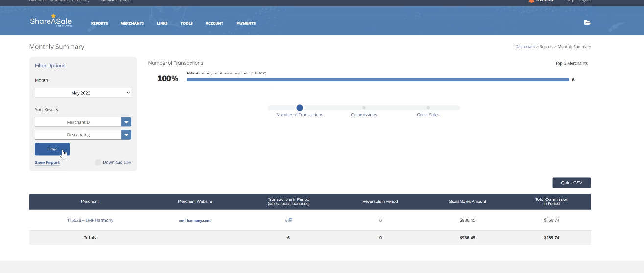
Task: Select the Commissions slider point
Action: pyautogui.click(x=364, y=108)
